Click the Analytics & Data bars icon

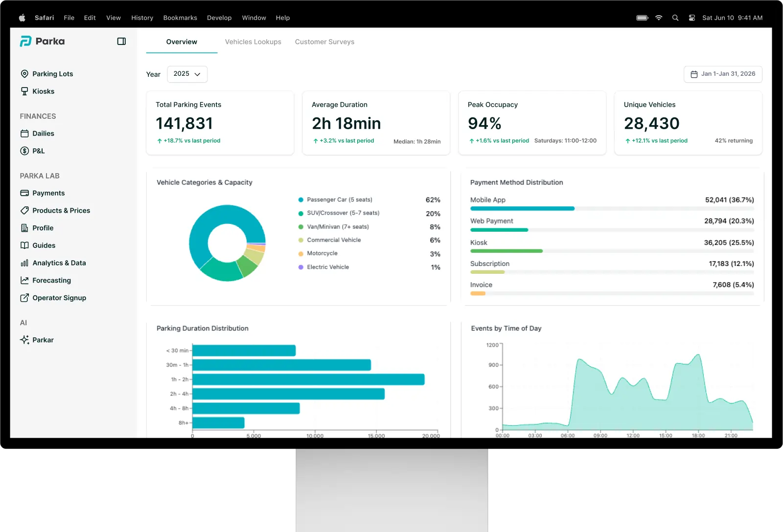[x=24, y=263]
